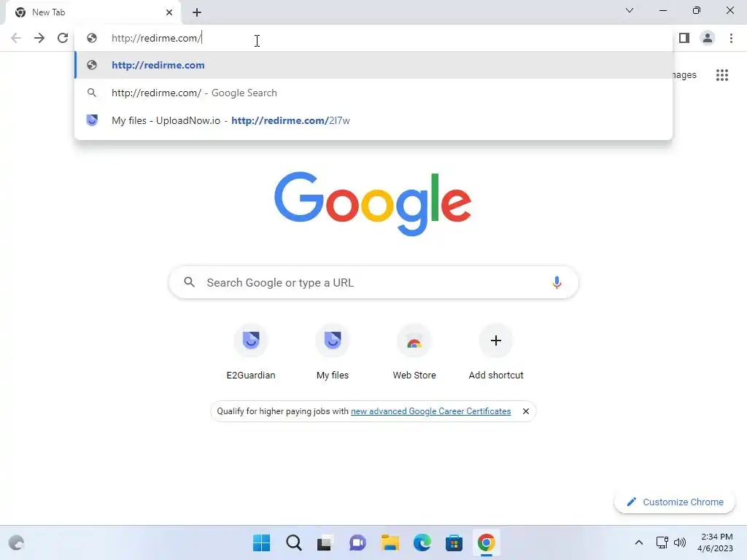Close the New Tab tab
The width and height of the screenshot is (747, 560).
[169, 12]
